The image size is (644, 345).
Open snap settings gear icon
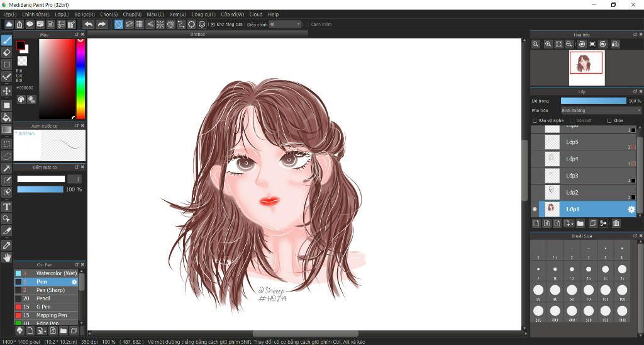(x=202, y=25)
